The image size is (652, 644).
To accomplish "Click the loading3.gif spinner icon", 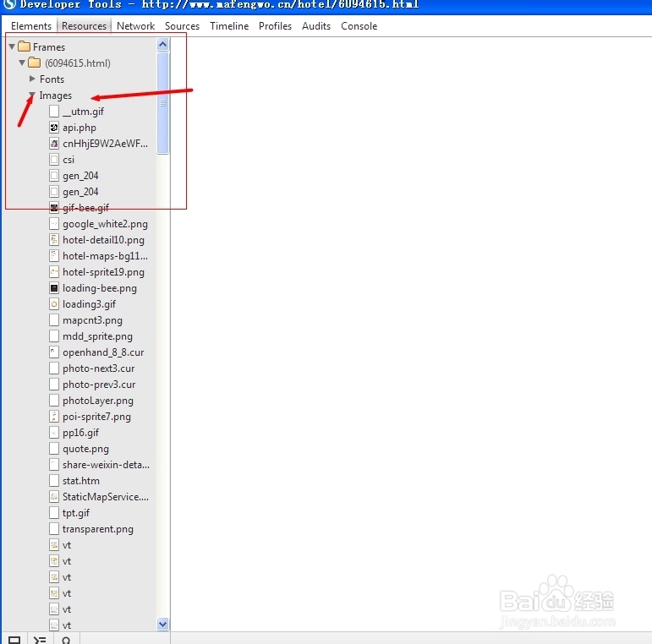I will (54, 303).
